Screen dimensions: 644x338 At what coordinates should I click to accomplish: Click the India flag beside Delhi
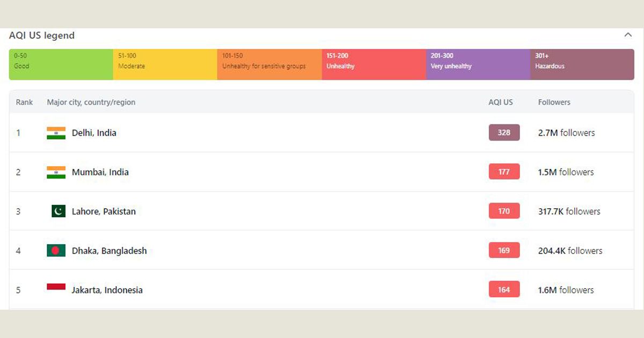56,133
